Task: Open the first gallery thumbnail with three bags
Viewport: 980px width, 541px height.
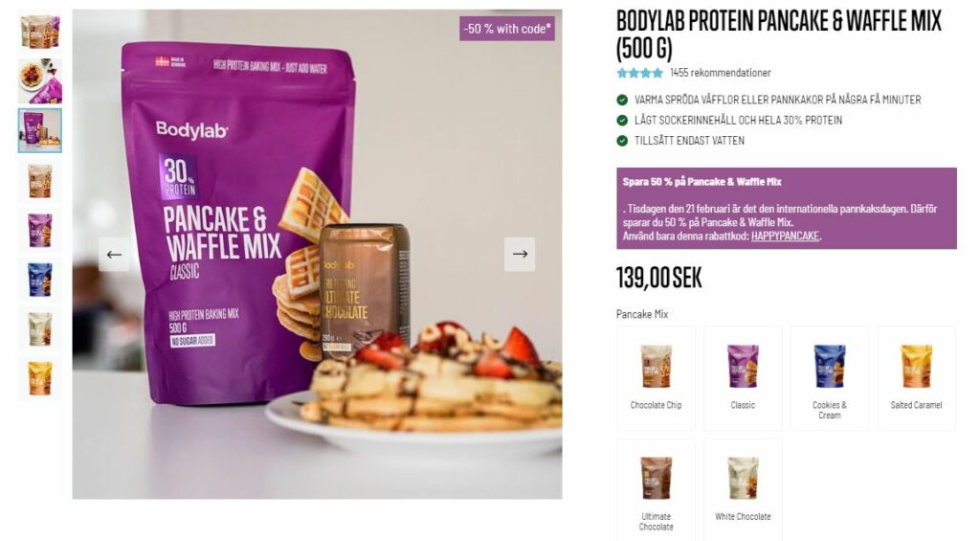Action: 40,32
